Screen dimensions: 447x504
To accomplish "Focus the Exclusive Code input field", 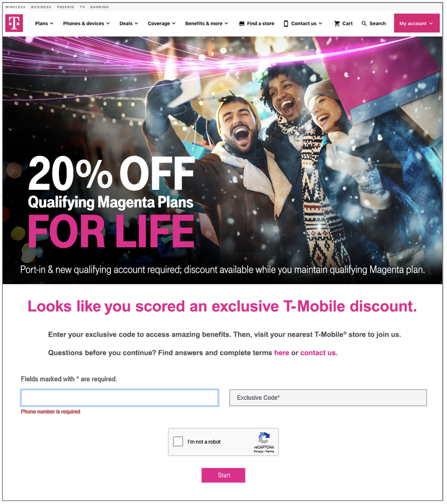I will tap(328, 398).
